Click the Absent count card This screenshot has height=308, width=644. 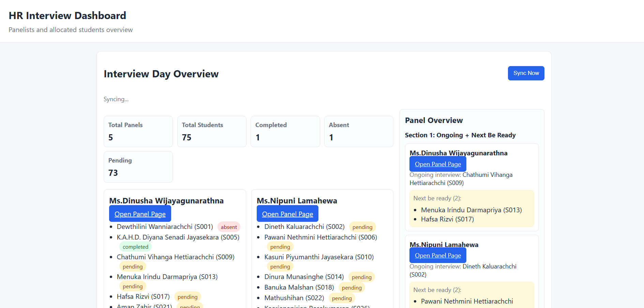coord(358,132)
